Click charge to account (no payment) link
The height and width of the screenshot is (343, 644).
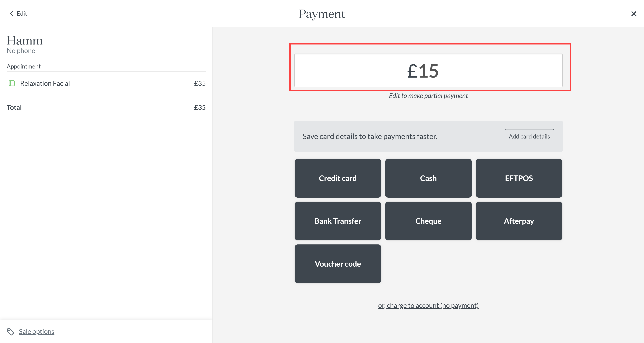pyautogui.click(x=428, y=305)
